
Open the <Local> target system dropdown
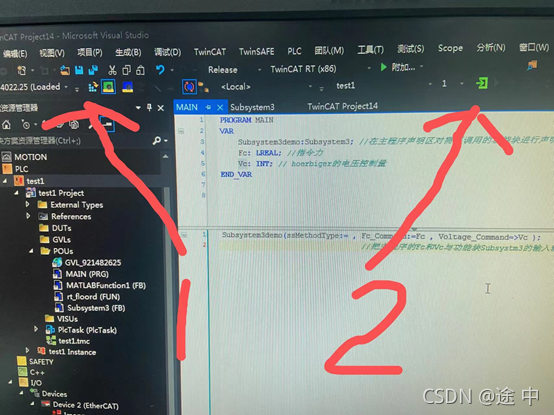pos(310,86)
